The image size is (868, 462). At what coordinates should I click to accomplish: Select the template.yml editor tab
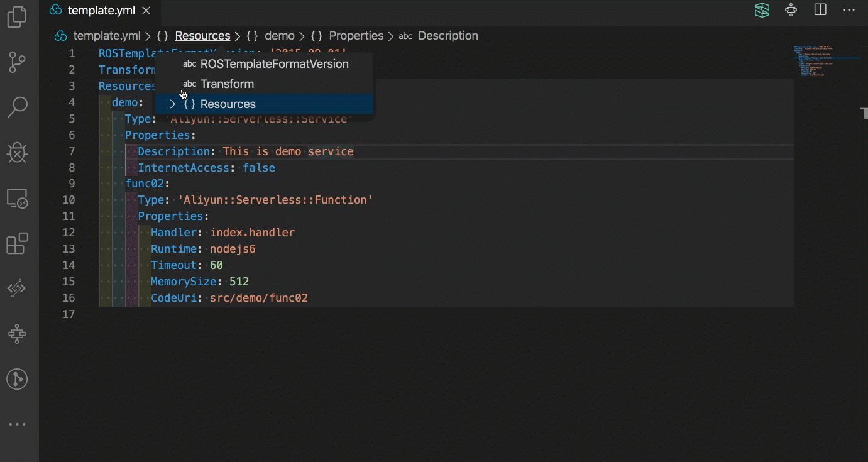coord(100,11)
